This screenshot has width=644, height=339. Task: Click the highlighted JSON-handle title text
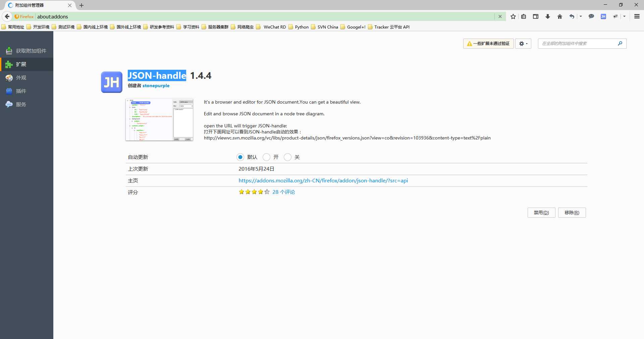point(157,75)
